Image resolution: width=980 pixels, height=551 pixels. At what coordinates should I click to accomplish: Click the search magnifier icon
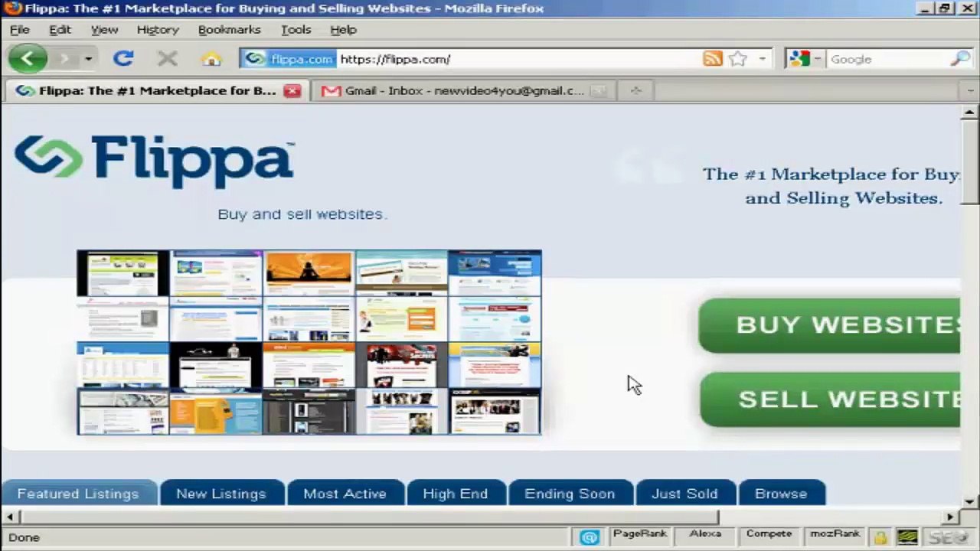pos(960,59)
